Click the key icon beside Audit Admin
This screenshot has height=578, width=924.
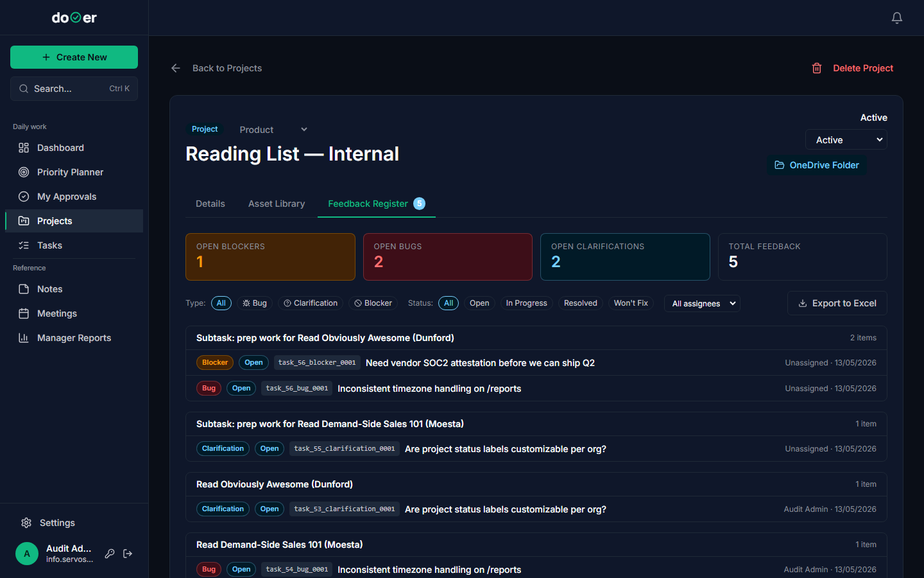pyautogui.click(x=110, y=554)
